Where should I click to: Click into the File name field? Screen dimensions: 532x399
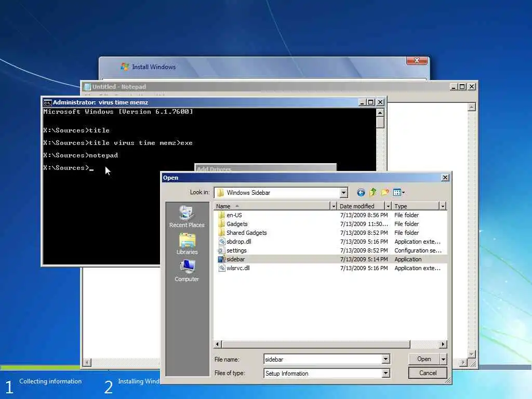323,360
